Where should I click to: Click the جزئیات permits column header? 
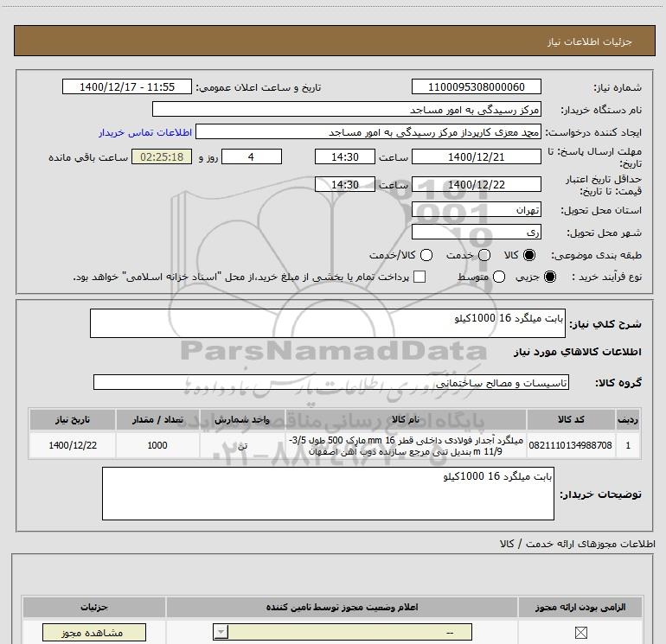(94, 607)
